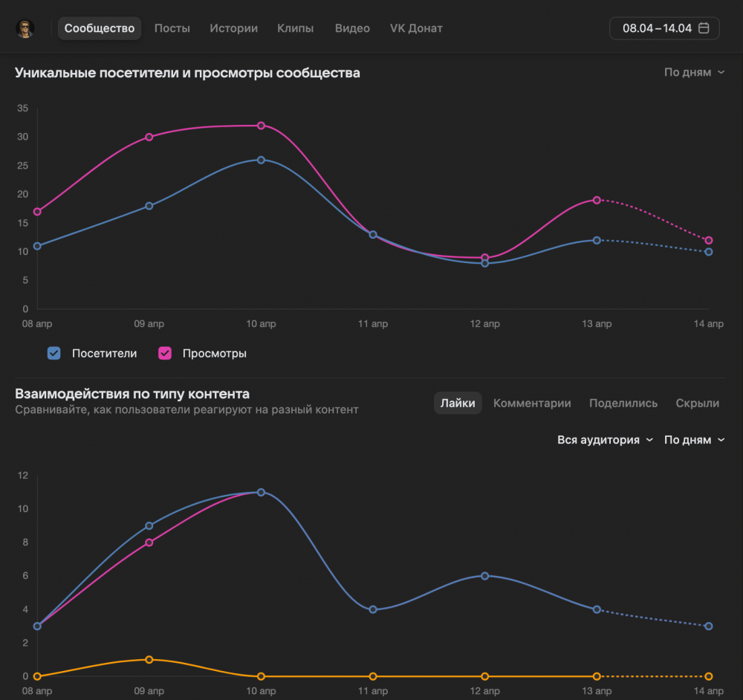
Task: Click the blue visitors point on 09 апр
Action: [x=149, y=206]
